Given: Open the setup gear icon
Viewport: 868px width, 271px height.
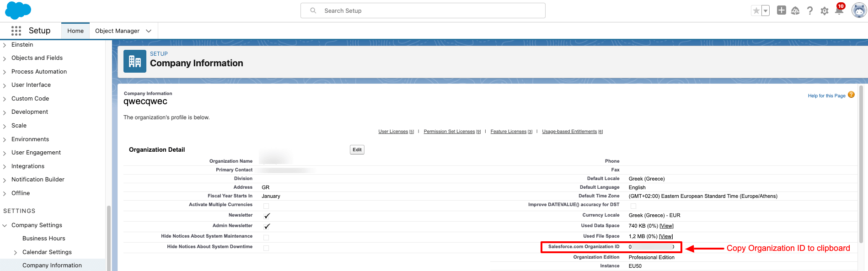Looking at the screenshot, I should click(x=825, y=11).
